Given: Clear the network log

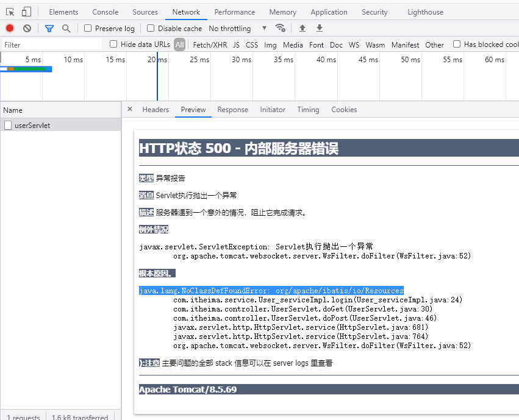Looking at the screenshot, I should [x=27, y=29].
